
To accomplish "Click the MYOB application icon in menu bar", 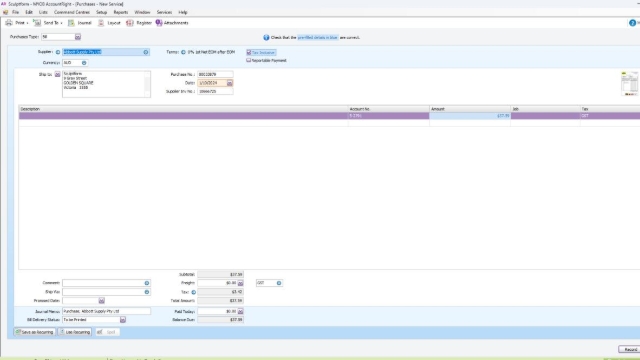I will [x=5, y=12].
